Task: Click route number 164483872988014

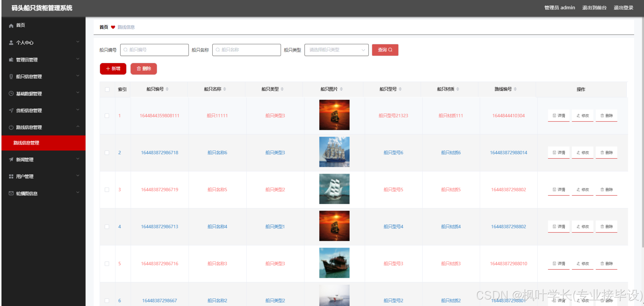Action: click(508, 153)
